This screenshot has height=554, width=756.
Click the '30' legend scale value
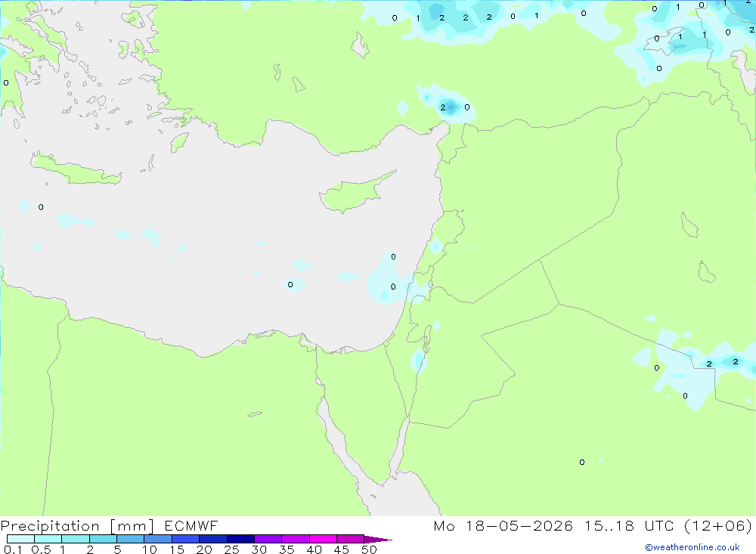click(x=259, y=549)
